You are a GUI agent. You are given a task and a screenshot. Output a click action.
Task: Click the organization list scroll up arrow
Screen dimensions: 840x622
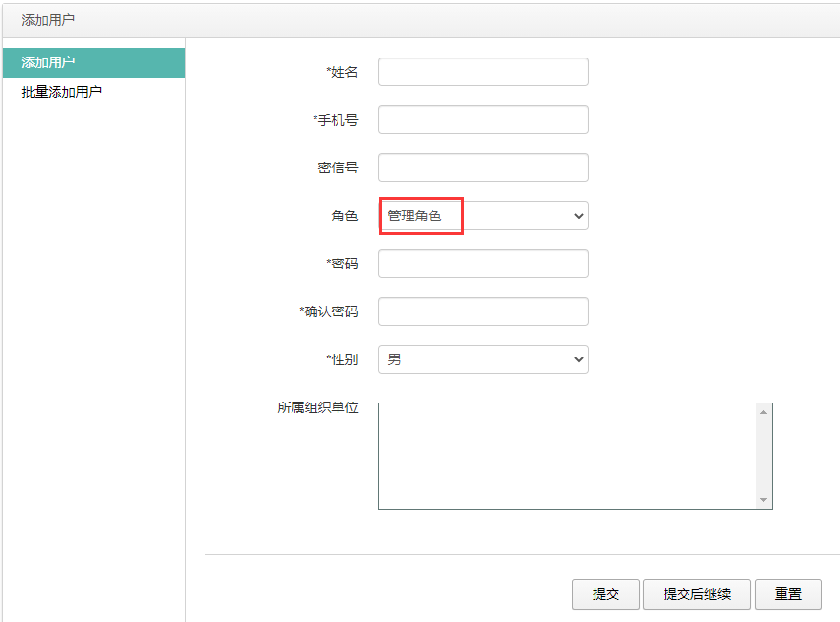pyautogui.click(x=763, y=412)
